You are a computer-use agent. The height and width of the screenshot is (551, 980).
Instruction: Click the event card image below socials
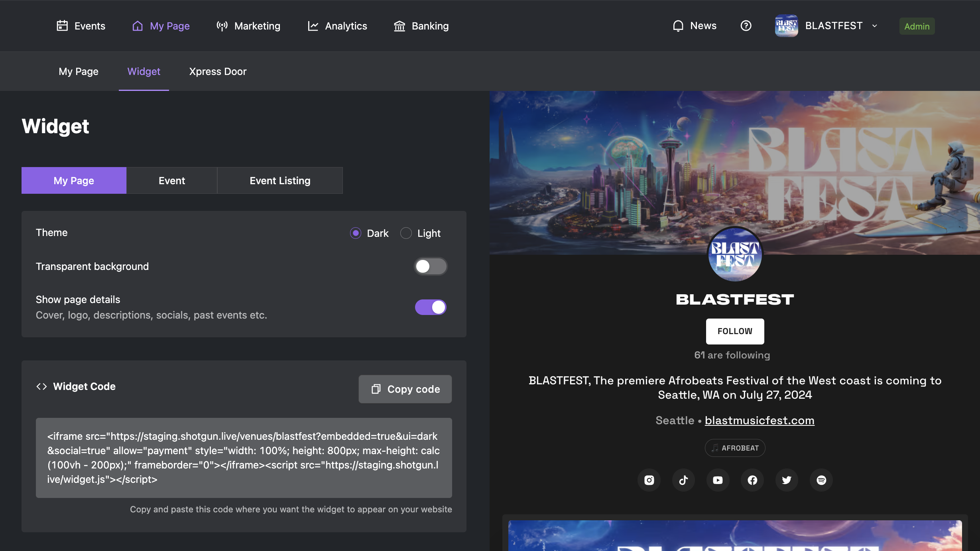[x=735, y=535]
